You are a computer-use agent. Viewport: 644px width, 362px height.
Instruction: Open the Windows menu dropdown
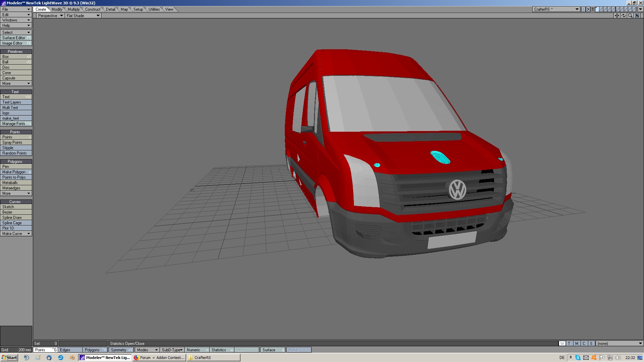tap(16, 20)
